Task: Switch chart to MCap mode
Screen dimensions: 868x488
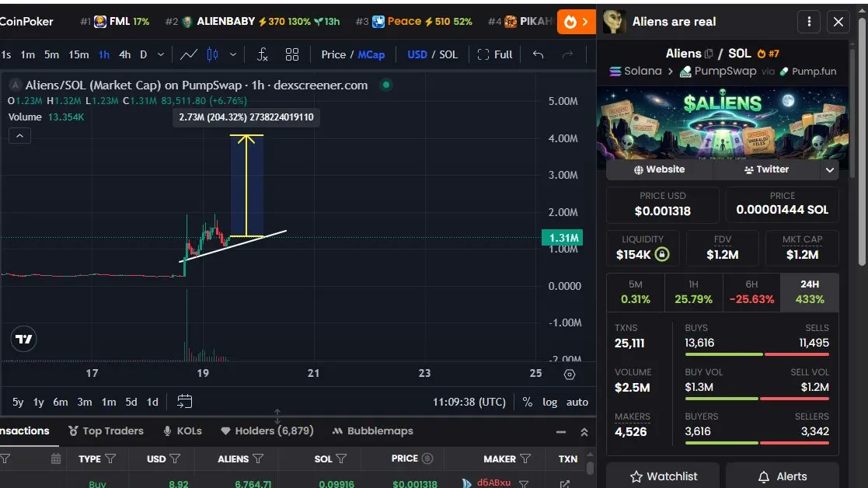Action: click(x=371, y=54)
